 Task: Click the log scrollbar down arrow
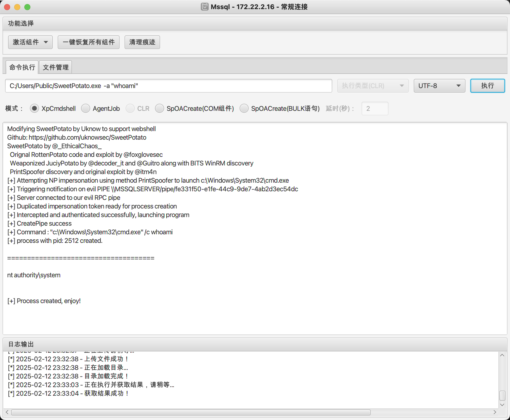[x=502, y=405]
